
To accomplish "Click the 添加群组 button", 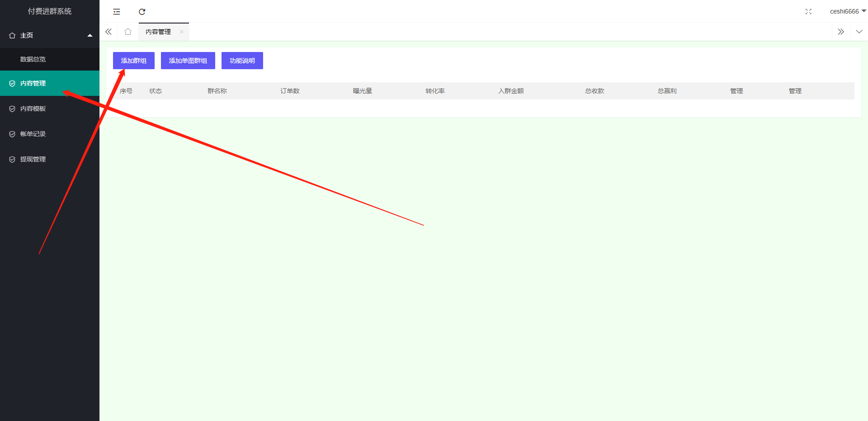I will point(134,61).
